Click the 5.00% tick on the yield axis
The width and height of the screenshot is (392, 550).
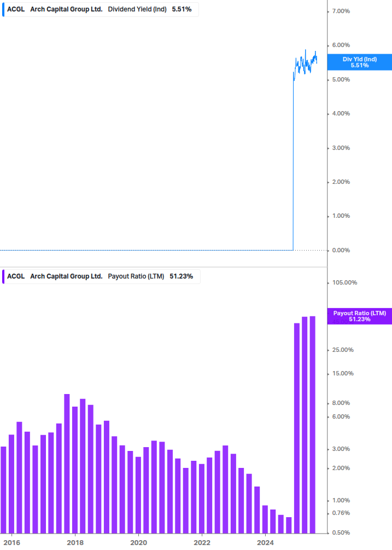pyautogui.click(x=341, y=79)
